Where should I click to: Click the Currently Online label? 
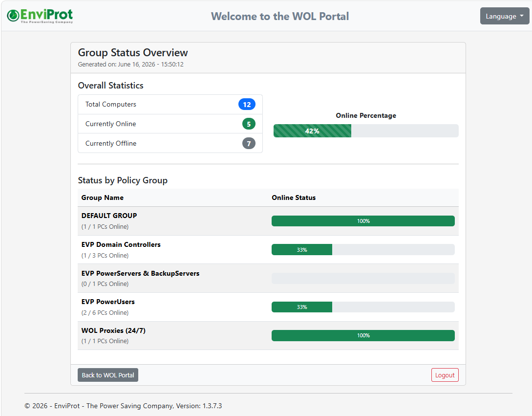click(x=110, y=124)
